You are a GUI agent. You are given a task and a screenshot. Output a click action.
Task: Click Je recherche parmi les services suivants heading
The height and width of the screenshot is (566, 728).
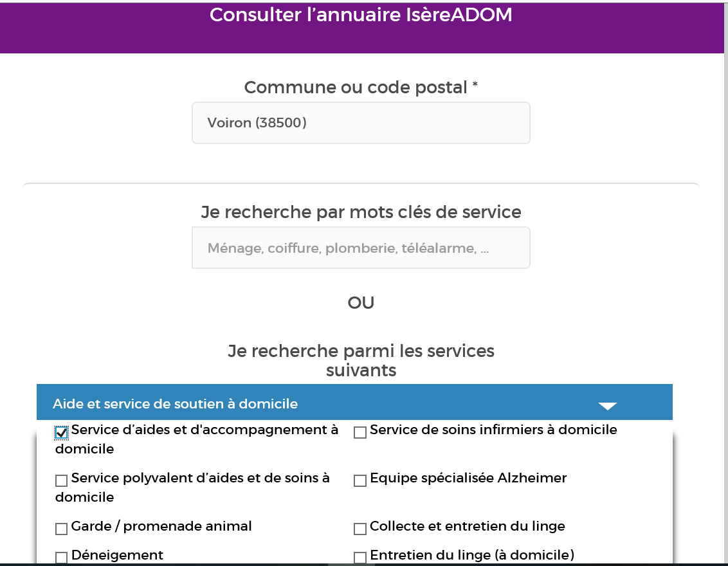coord(361,360)
